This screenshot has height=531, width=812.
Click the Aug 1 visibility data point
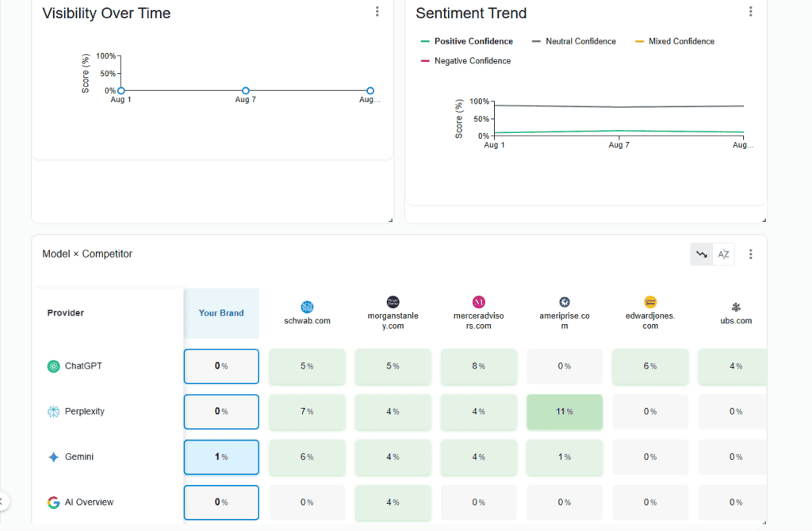click(121, 90)
